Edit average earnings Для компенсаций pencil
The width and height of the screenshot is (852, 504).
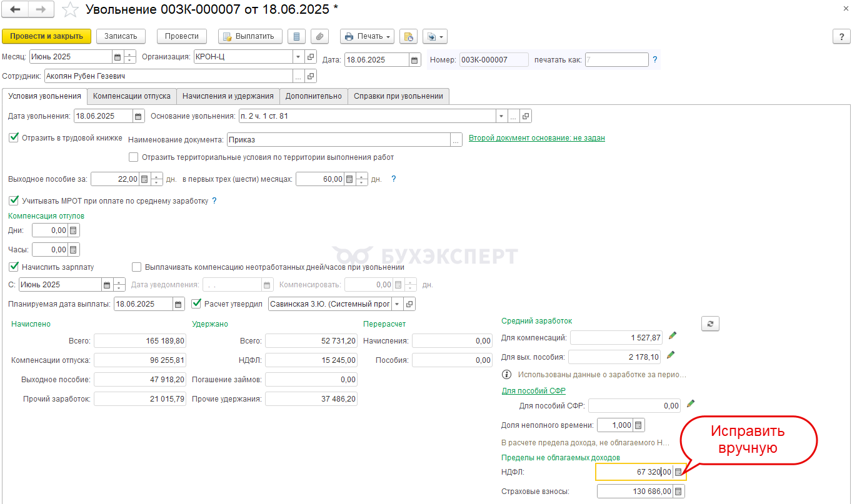(x=673, y=336)
